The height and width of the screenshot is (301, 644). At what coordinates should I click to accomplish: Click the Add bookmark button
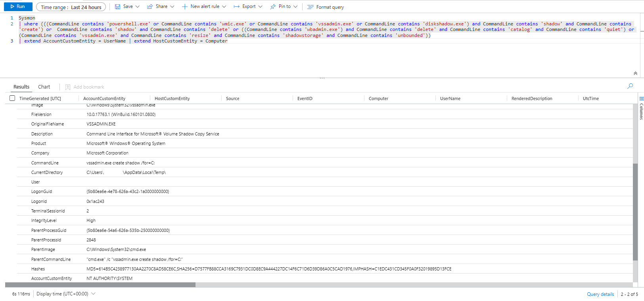coord(84,87)
